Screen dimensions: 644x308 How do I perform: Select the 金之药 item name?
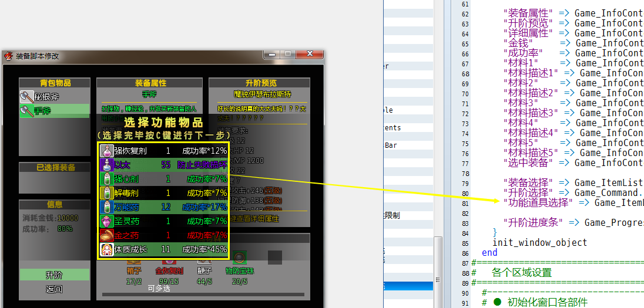[126, 235]
